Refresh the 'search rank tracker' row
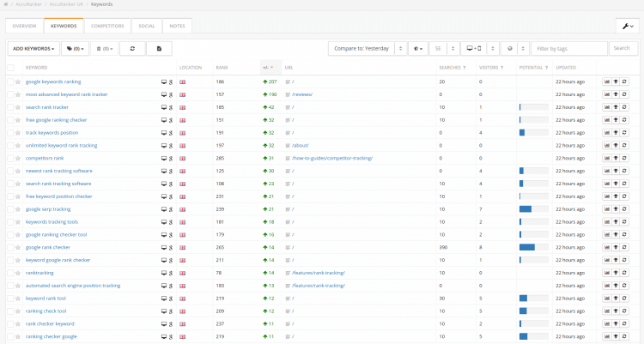Viewport: 644px width, 344px height. 624,107
